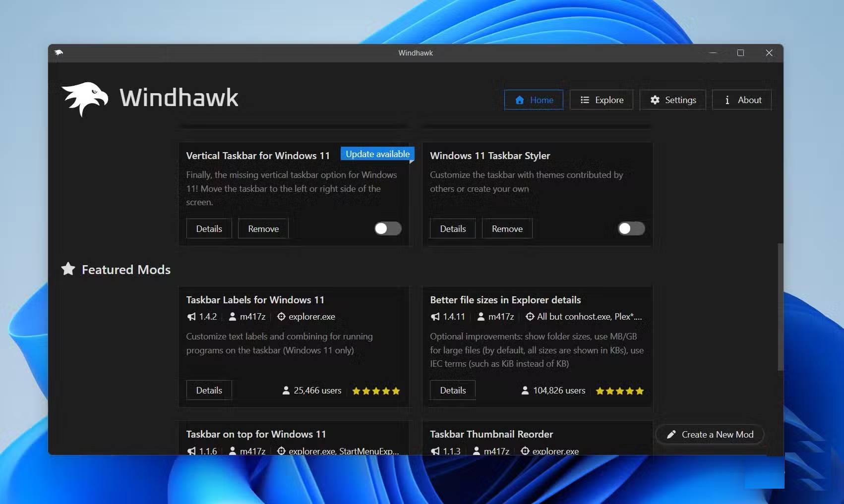Click user count icon next to 104,826 users

point(525,391)
